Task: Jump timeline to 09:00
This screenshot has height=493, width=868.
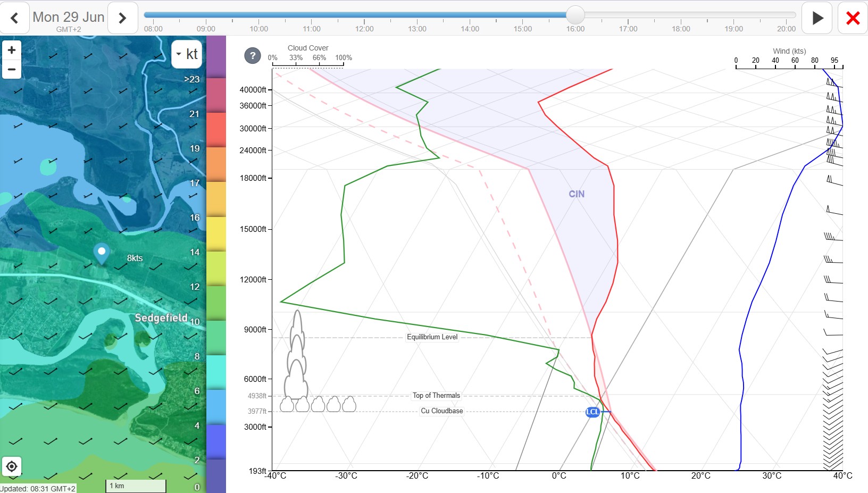Action: click(206, 29)
